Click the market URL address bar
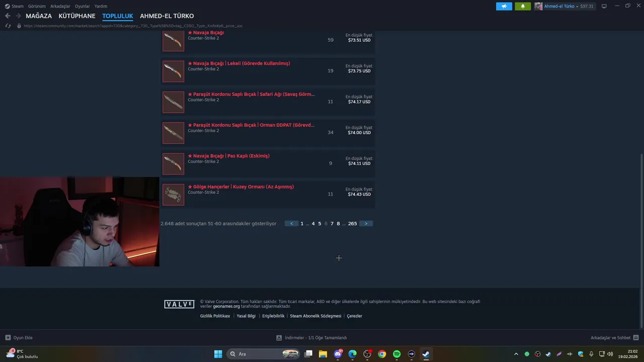 tap(133, 26)
